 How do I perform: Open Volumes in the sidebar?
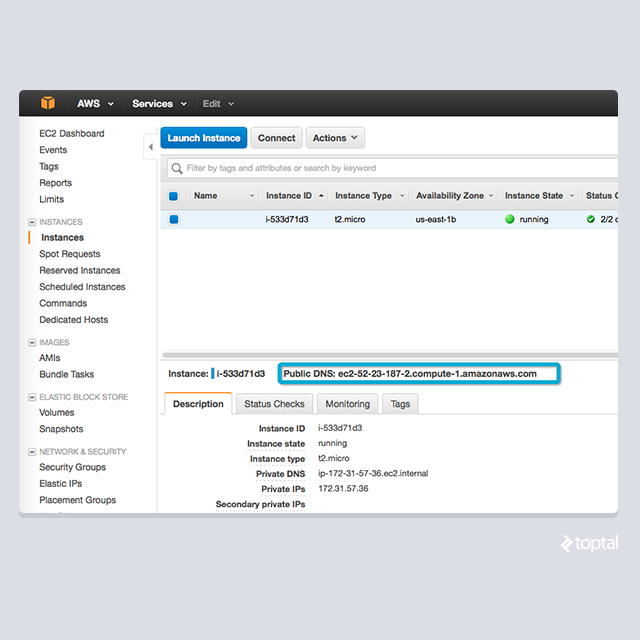coord(57,413)
